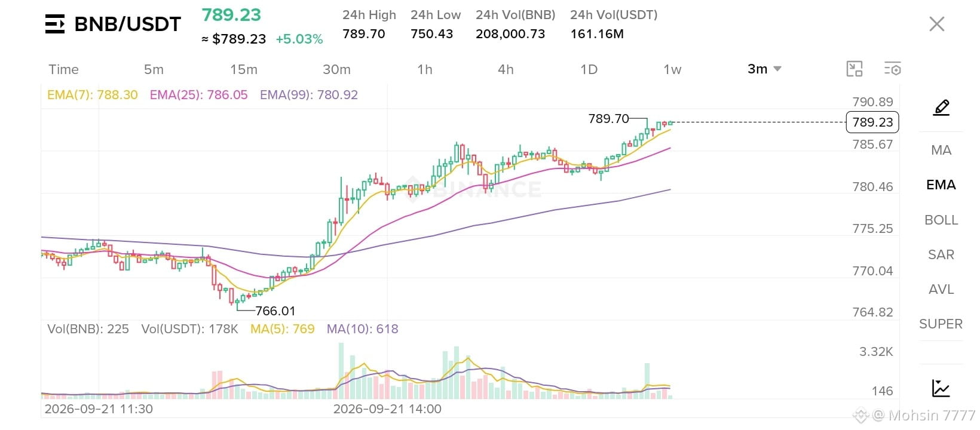Viewport: 980px width, 430px height.
Task: Switch to the 15m timeframe
Action: coord(244,69)
